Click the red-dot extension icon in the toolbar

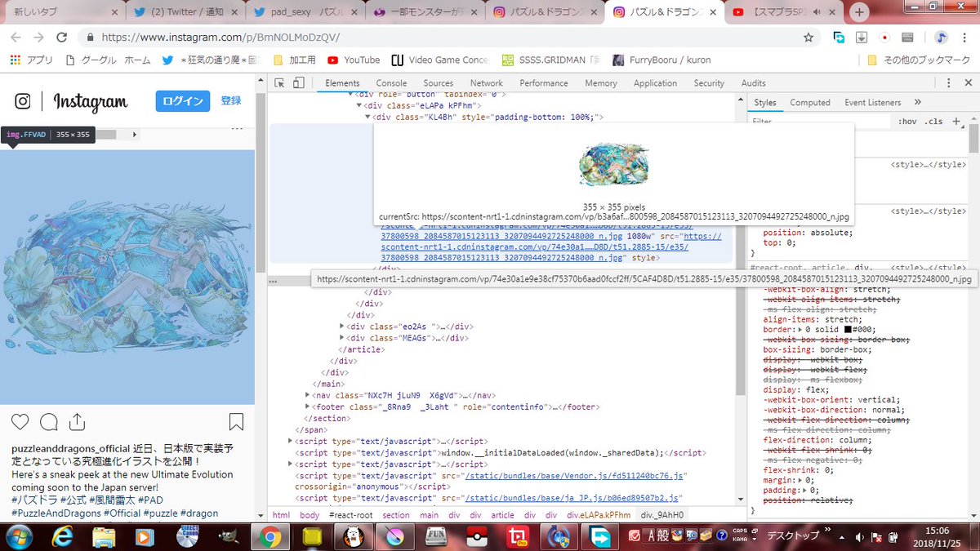(x=884, y=38)
